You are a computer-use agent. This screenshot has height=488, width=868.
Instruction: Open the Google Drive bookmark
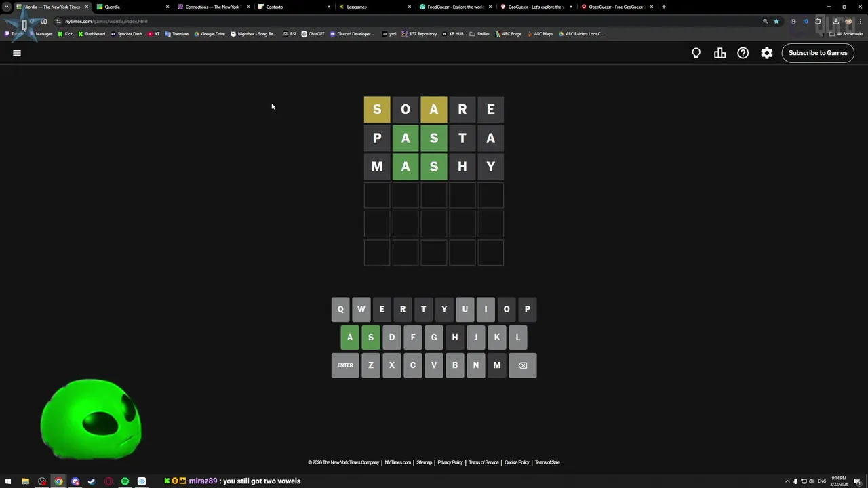tap(210, 34)
